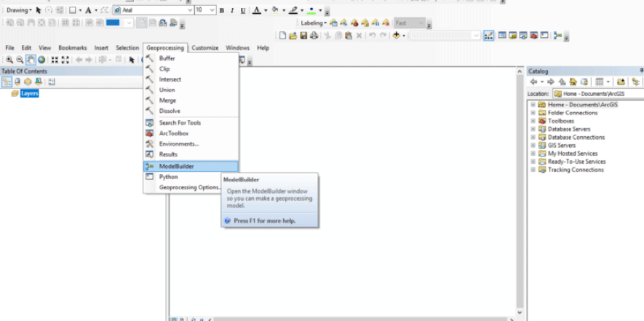The image size is (644, 321).
Task: Click the Connect To Folder icon in Catalog
Action: 621,82
